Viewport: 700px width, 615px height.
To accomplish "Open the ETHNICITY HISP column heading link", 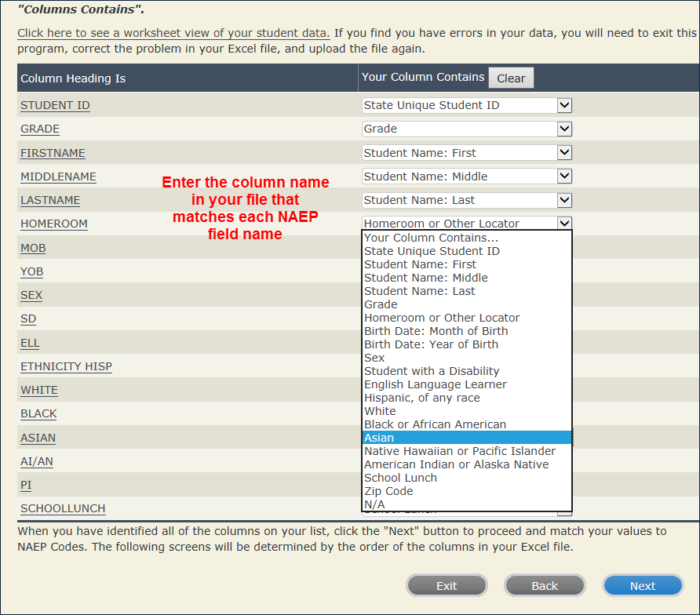I will click(66, 366).
